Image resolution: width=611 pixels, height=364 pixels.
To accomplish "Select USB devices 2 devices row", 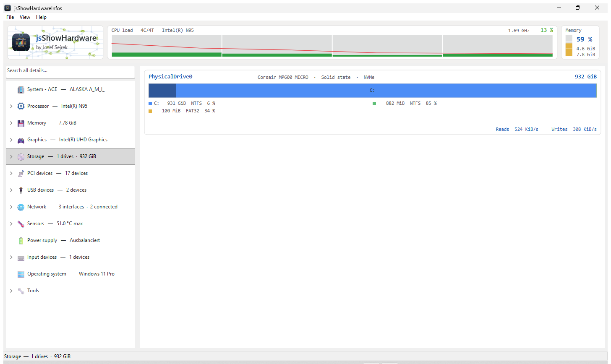I will click(70, 190).
